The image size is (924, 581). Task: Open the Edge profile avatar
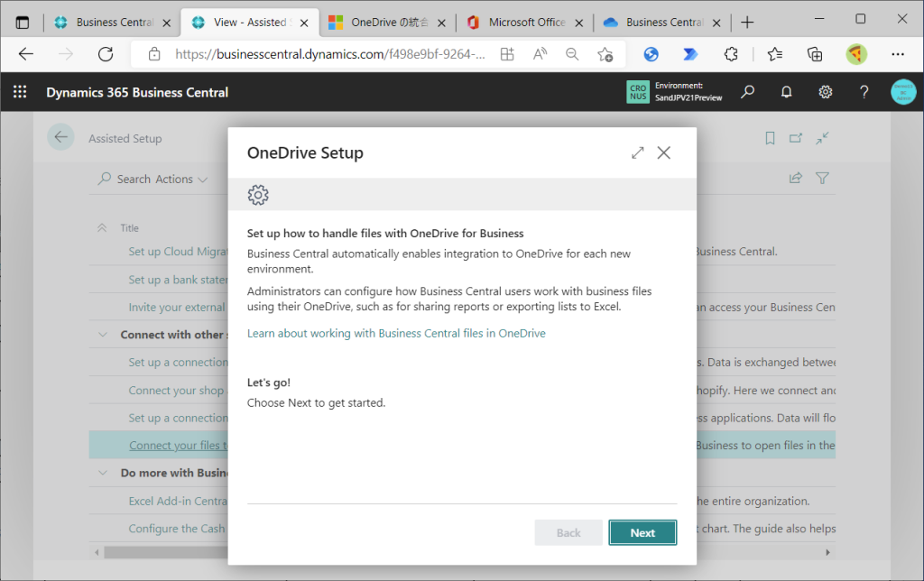856,54
